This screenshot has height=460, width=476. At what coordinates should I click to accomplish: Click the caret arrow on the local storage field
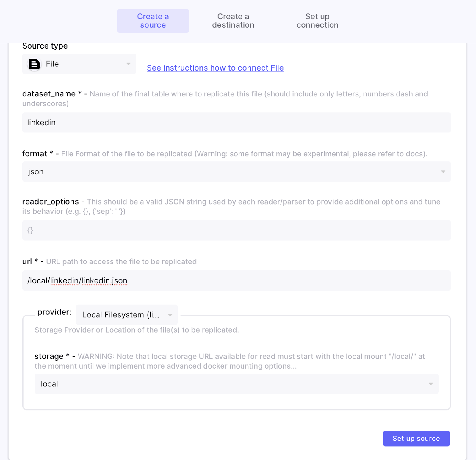[430, 384]
